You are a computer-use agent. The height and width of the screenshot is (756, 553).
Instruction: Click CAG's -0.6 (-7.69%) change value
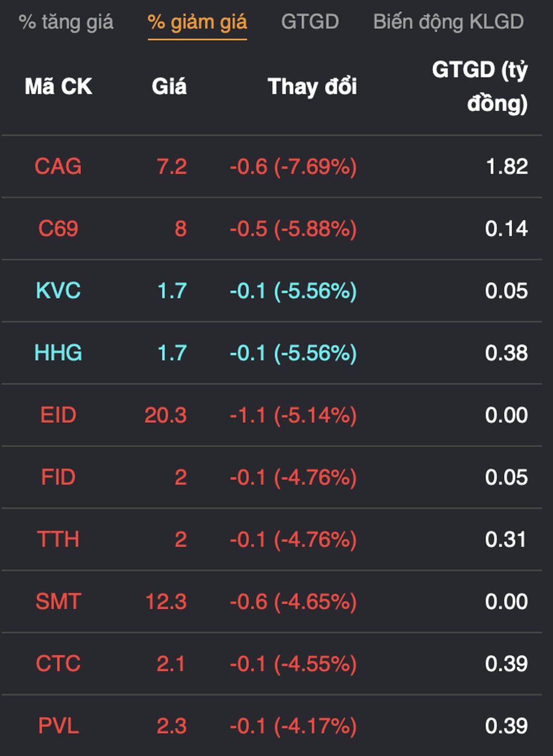pyautogui.click(x=293, y=166)
